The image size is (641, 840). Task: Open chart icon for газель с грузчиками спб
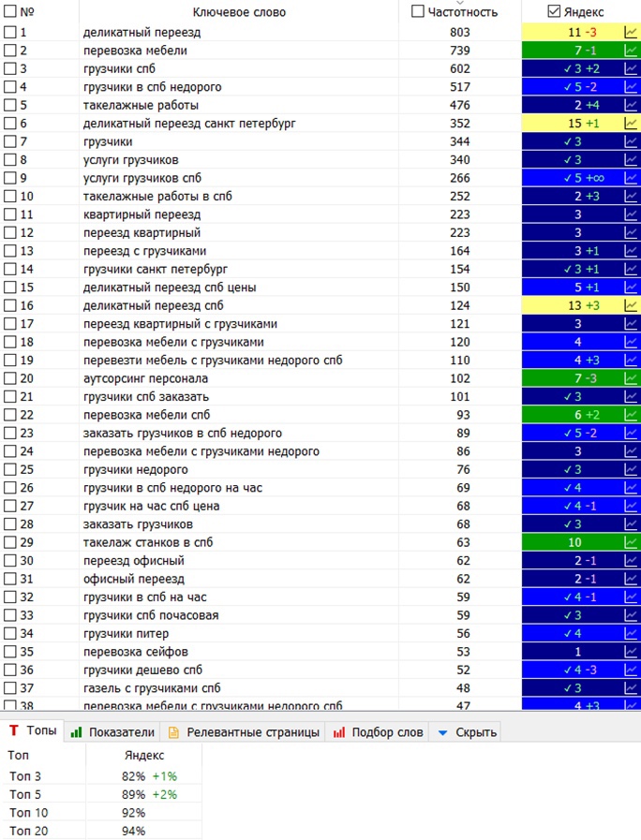(631, 688)
